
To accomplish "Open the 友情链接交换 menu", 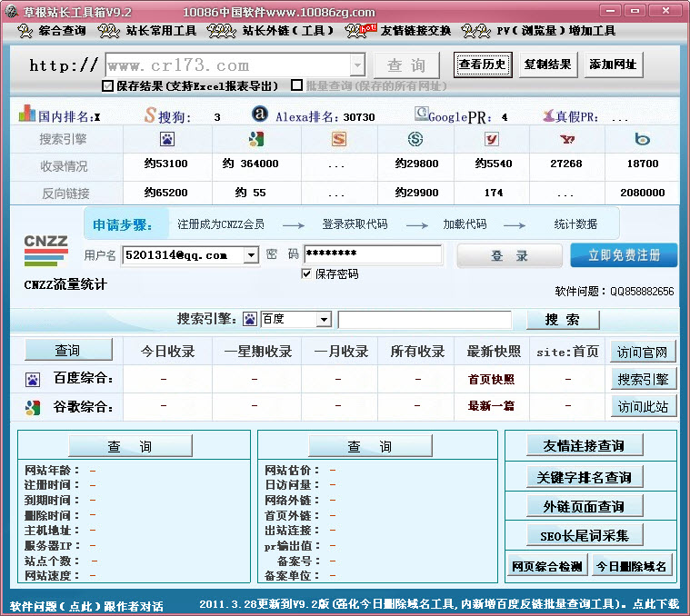I will (x=398, y=31).
